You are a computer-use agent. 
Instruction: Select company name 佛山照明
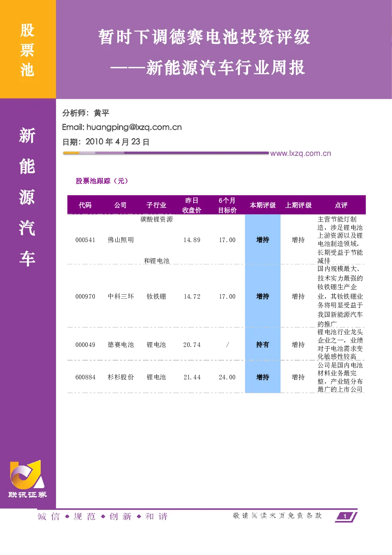pos(121,240)
